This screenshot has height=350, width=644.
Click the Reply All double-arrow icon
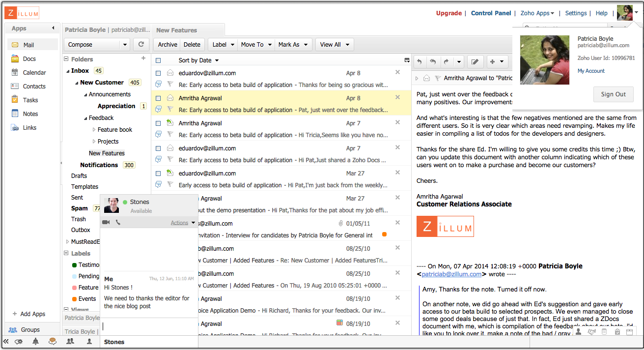433,61
